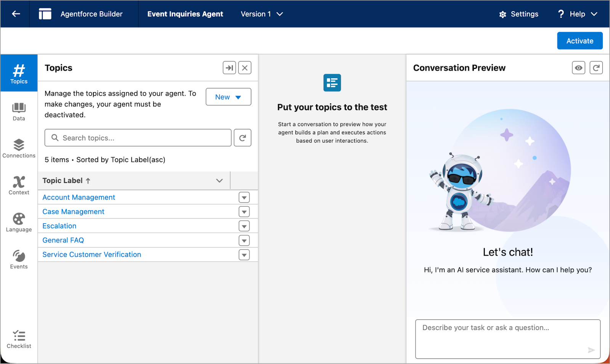Expand the Topic Label column filter chevron
The image size is (610, 364).
point(219,180)
